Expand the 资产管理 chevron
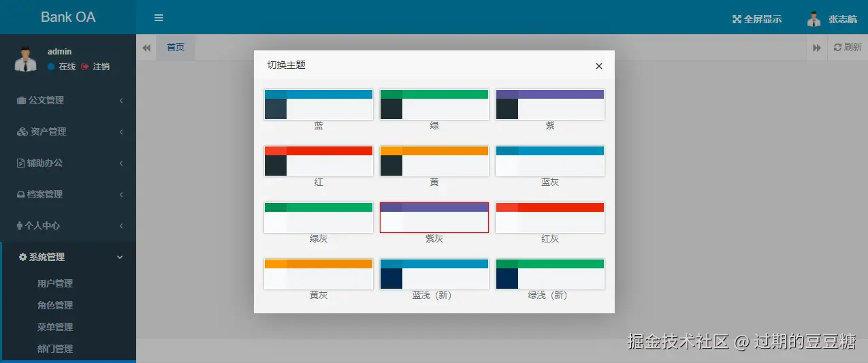Screen dimensions: 868x363 point(120,131)
